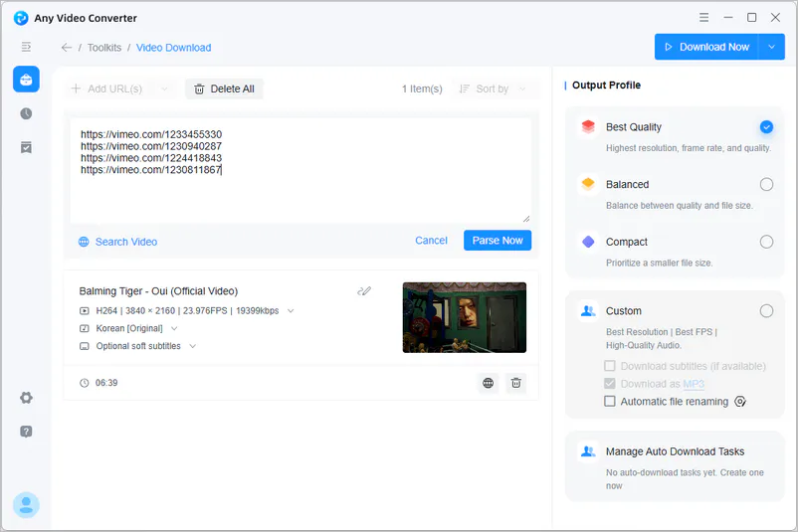Open Manage Auto Download Tasks card
The width and height of the screenshot is (798, 532).
click(675, 466)
